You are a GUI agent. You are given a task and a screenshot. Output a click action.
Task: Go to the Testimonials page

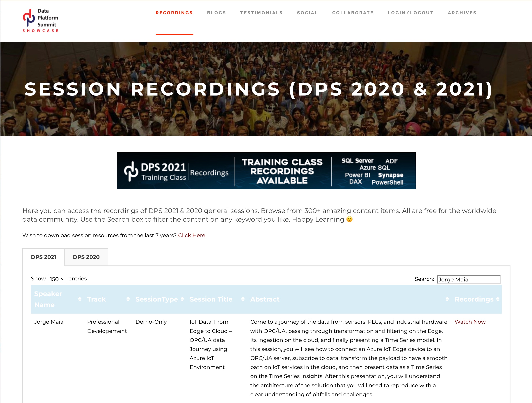point(261,13)
